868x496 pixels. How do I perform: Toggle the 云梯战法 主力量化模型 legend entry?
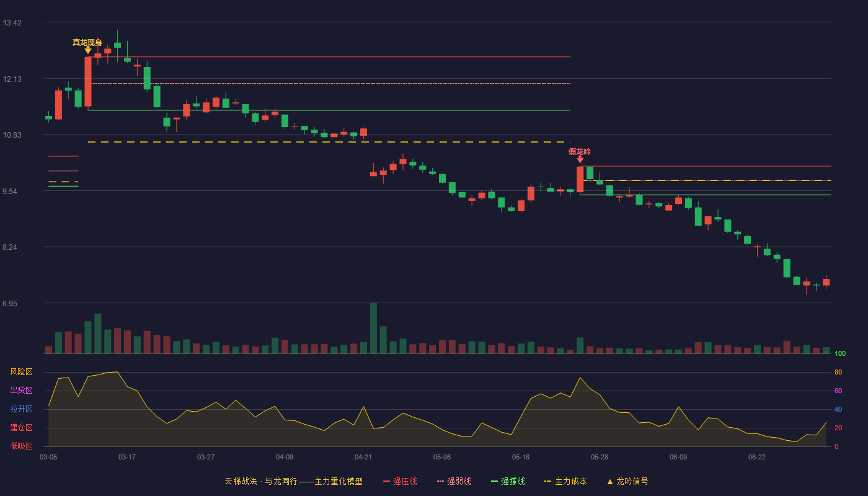click(293, 481)
